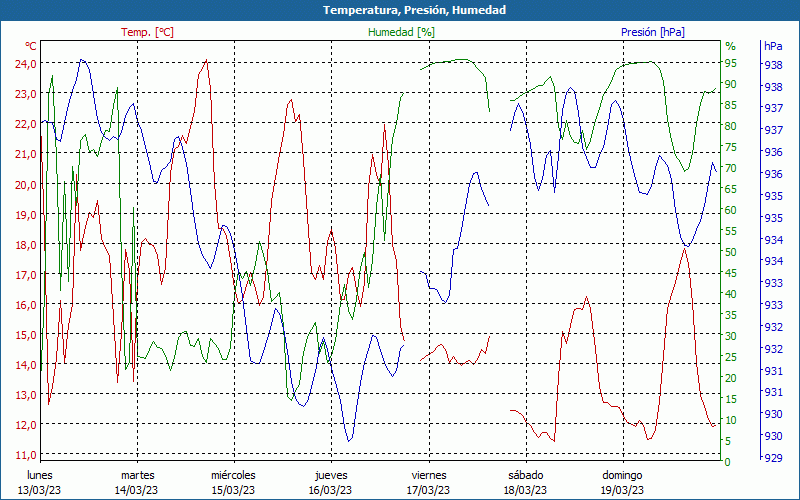This screenshot has height=500, width=800.
Task: Click the '15,0' temperature axis value
Action: pos(26,335)
